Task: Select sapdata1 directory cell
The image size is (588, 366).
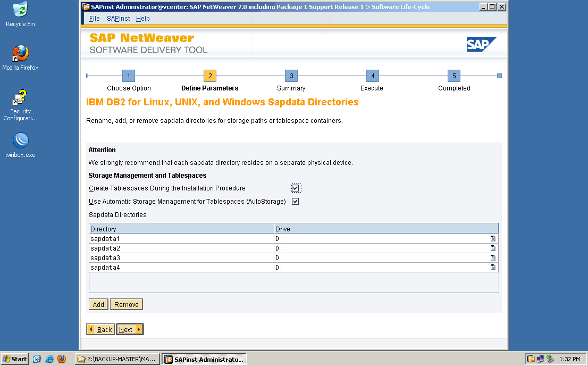Action: (x=181, y=239)
